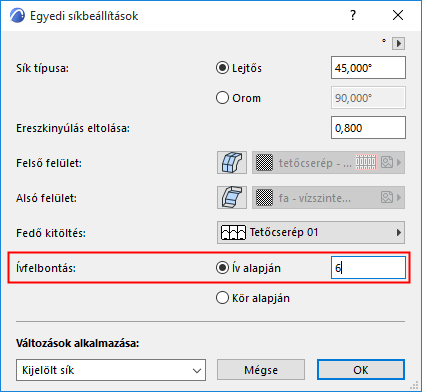Click the ArchiCAD logo in title bar
Viewport: 422px width, 392px height.
coord(17,16)
